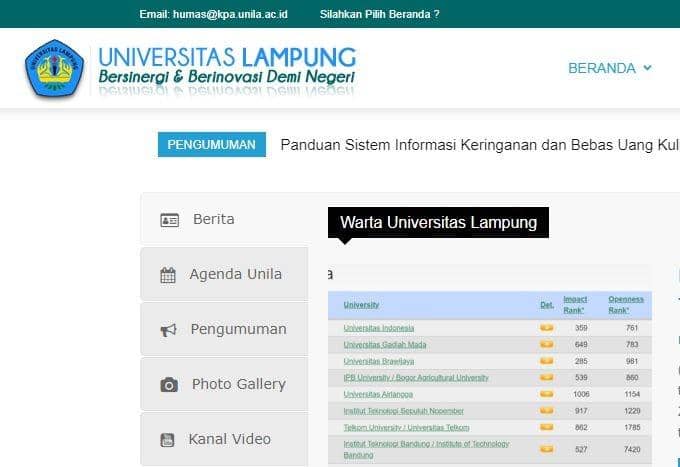Screen dimensions: 680x467
Task: Open Universitas Brawijaya link
Action: [x=379, y=361]
